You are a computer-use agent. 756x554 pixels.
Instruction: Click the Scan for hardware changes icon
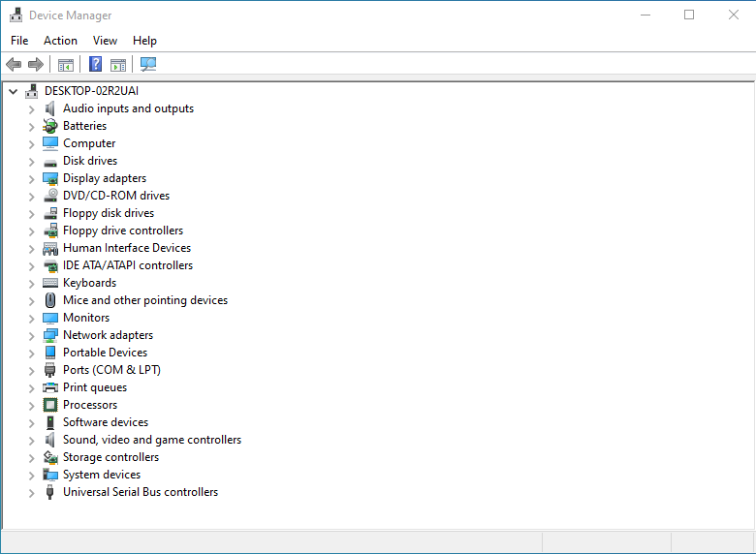[x=148, y=64]
